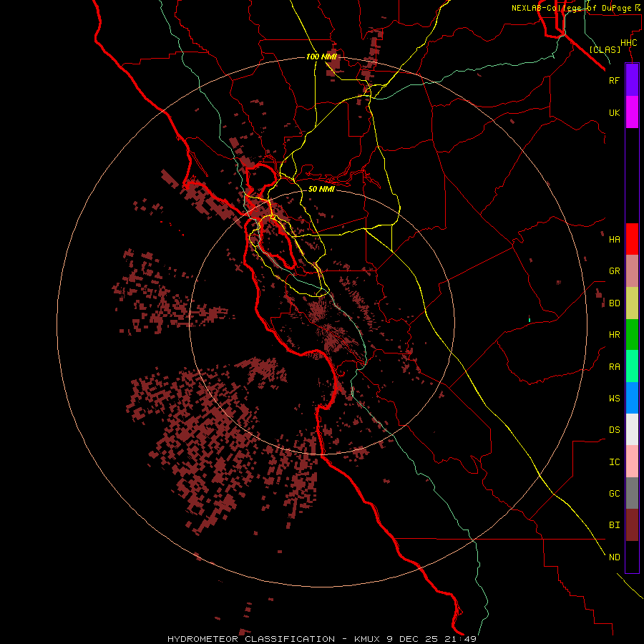The width and height of the screenshot is (644, 644).
Task: Click the 'RF' legend label
Action: (x=614, y=80)
